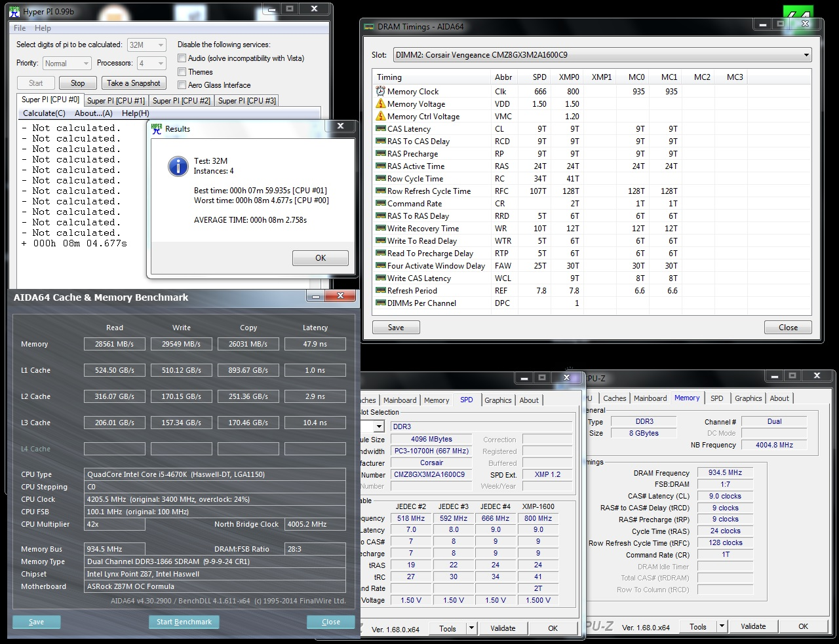Viewport: 839px width, 644px height.
Task: Click Validate in the right CPU-Z window
Action: coord(753,626)
